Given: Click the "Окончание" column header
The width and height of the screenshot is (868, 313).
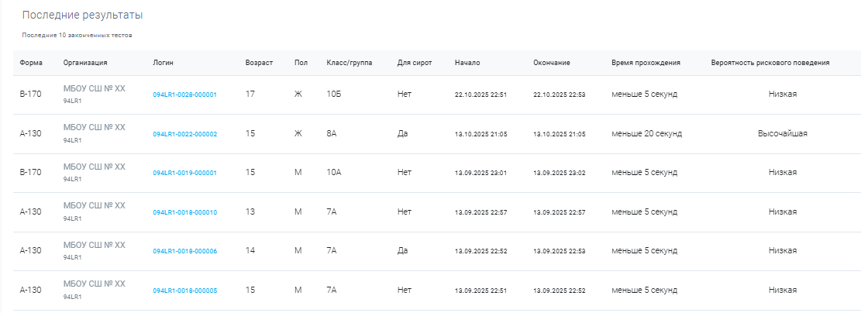Looking at the screenshot, I should click(552, 63).
